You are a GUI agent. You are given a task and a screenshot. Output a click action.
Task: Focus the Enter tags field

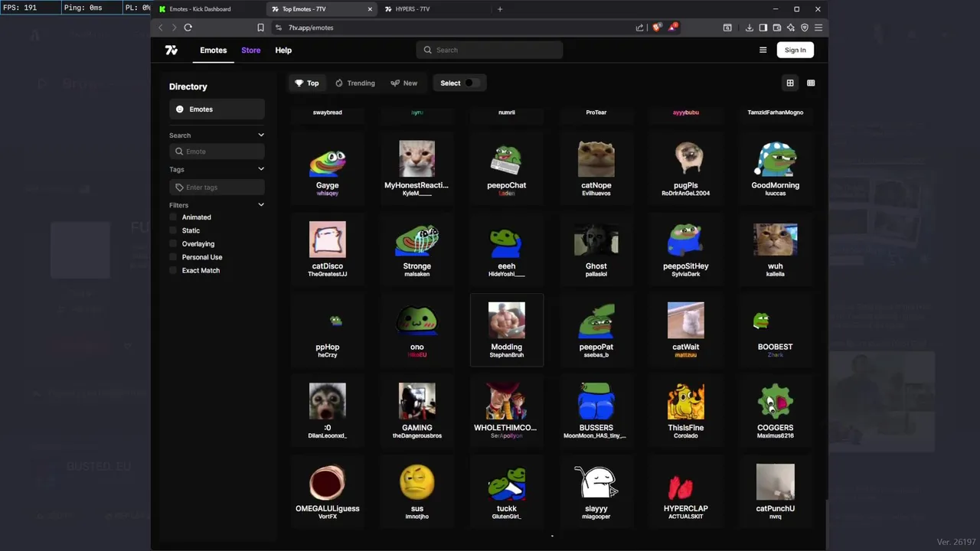coord(217,187)
